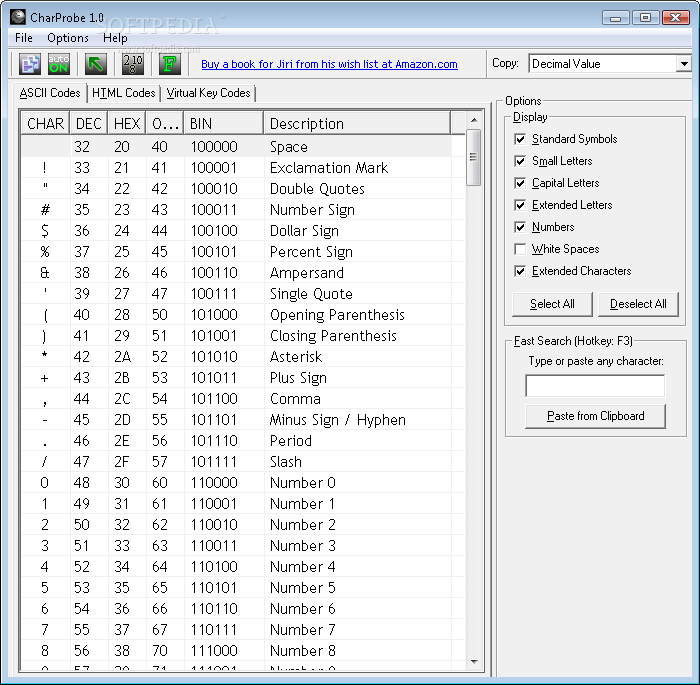The height and width of the screenshot is (685, 700).
Task: Disable the Extended Letters checkbox
Action: pos(520,205)
